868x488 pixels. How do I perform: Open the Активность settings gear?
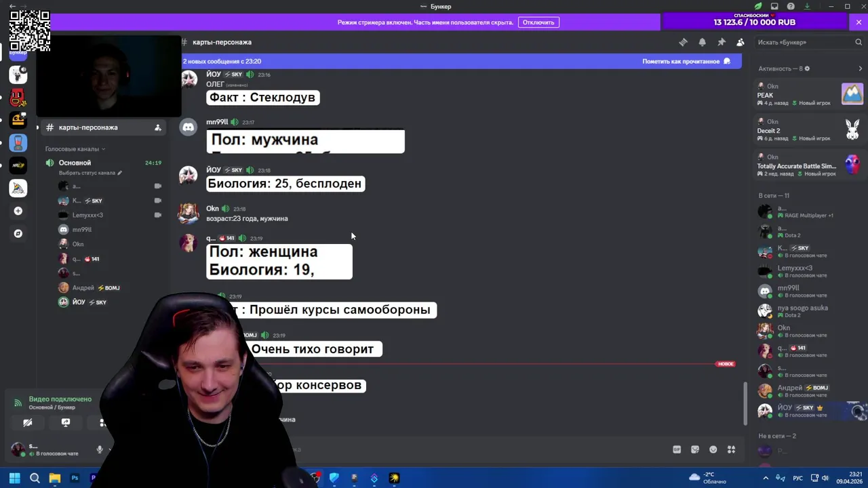coord(807,68)
